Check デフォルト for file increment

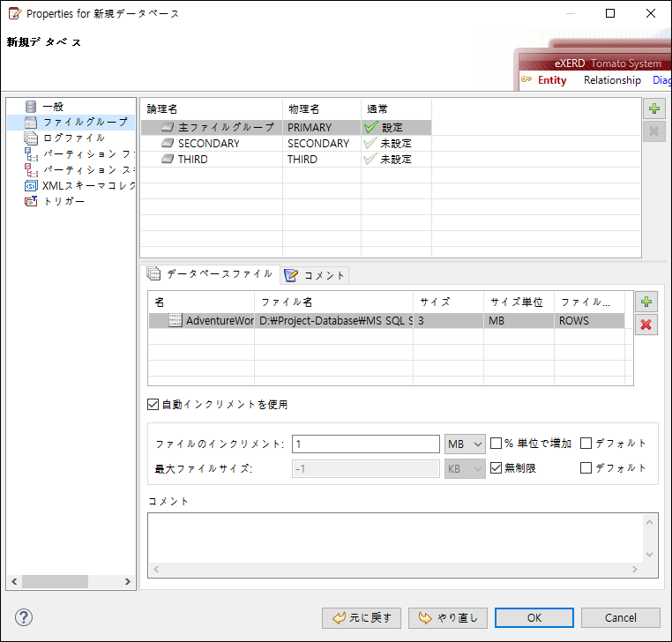tap(586, 444)
